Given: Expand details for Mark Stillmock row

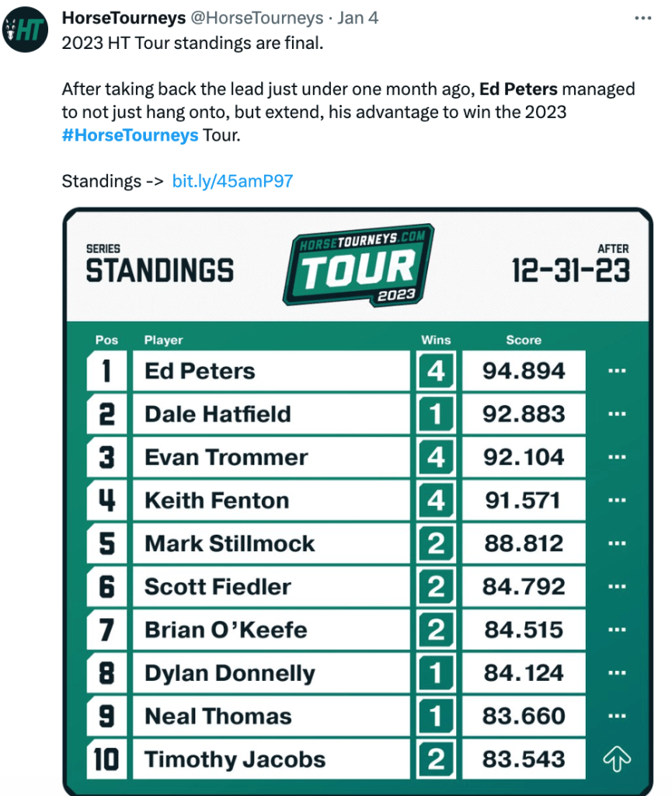Looking at the screenshot, I should pos(617,543).
